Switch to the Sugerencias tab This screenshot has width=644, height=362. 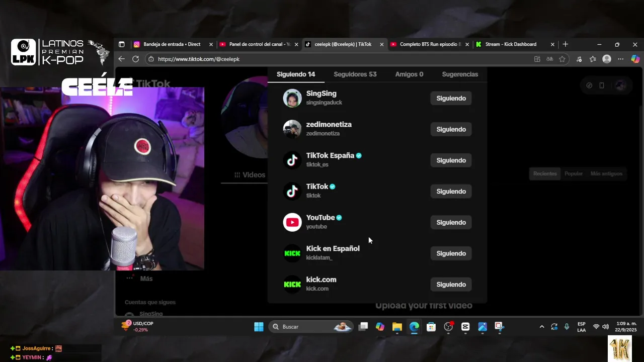tap(460, 74)
